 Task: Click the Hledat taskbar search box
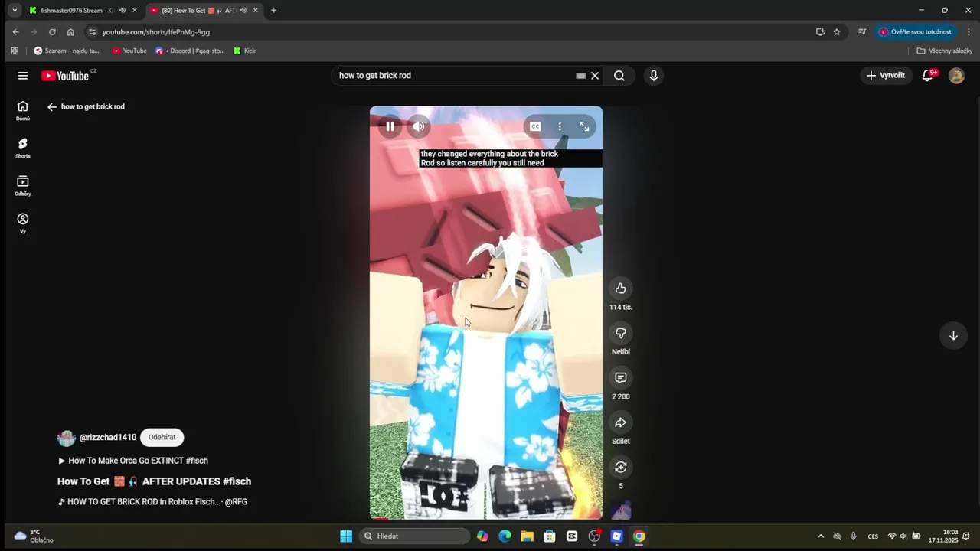414,536
